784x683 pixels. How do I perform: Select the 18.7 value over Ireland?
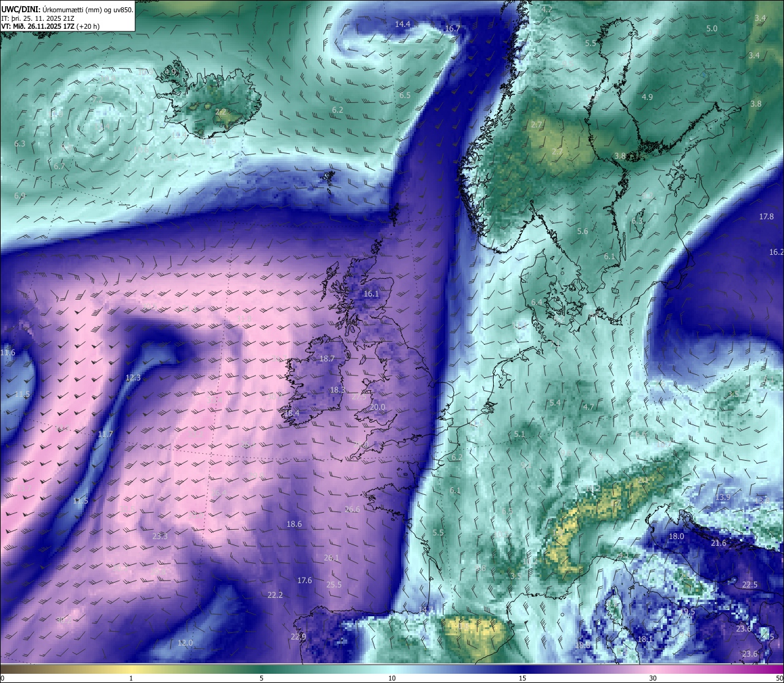pos(327,359)
